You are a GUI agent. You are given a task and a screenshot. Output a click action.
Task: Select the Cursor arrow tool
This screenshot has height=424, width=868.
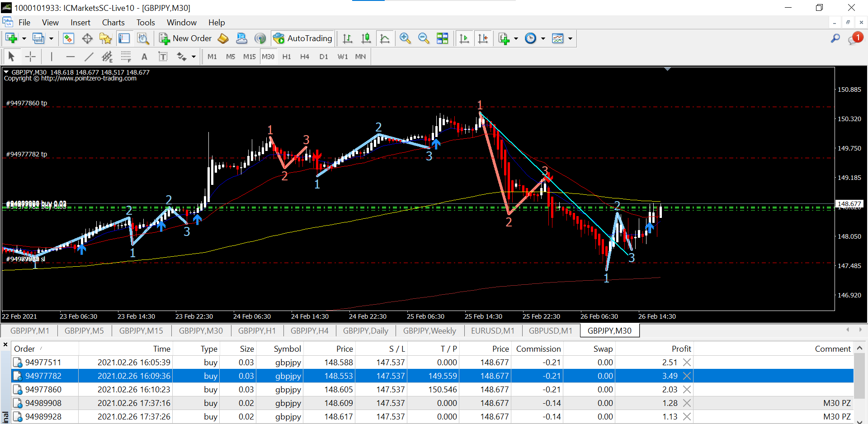11,57
